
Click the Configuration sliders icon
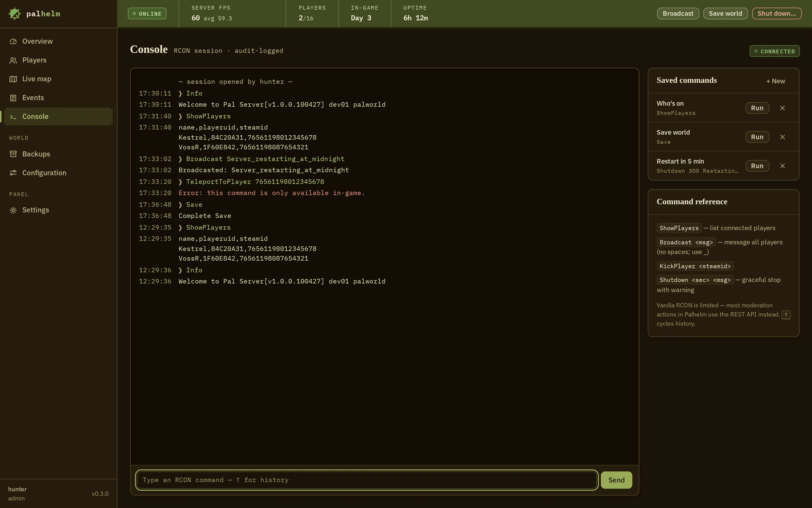[x=13, y=173]
